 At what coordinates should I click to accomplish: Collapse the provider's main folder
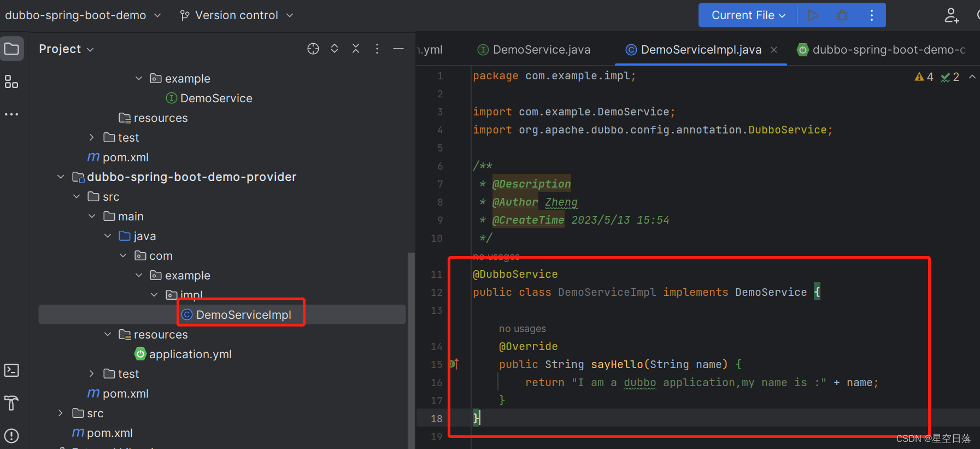click(92, 216)
